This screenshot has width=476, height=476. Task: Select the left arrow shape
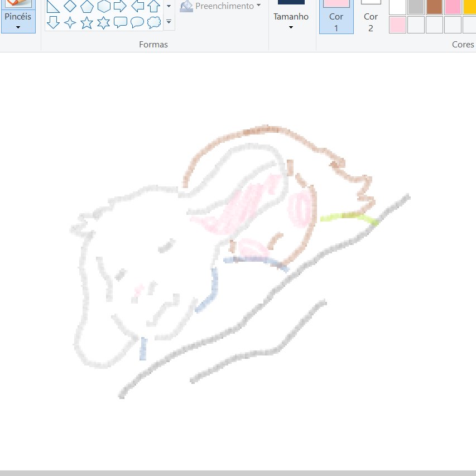[x=137, y=6]
